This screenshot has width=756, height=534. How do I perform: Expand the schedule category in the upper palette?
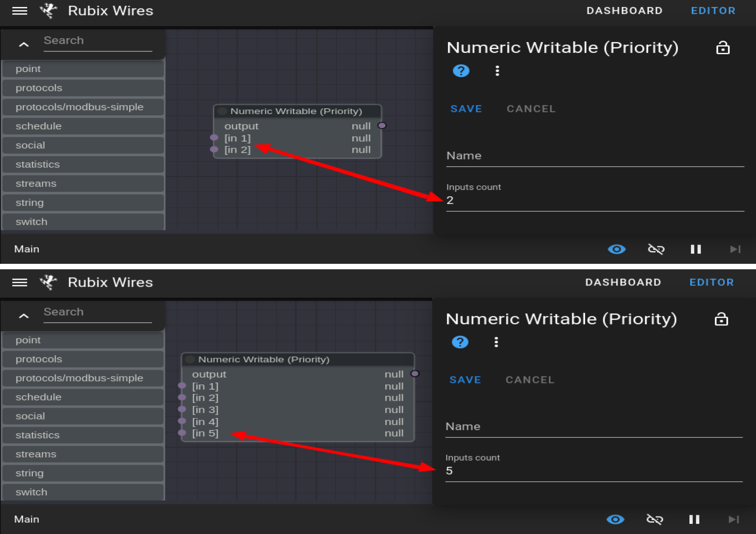click(x=83, y=126)
